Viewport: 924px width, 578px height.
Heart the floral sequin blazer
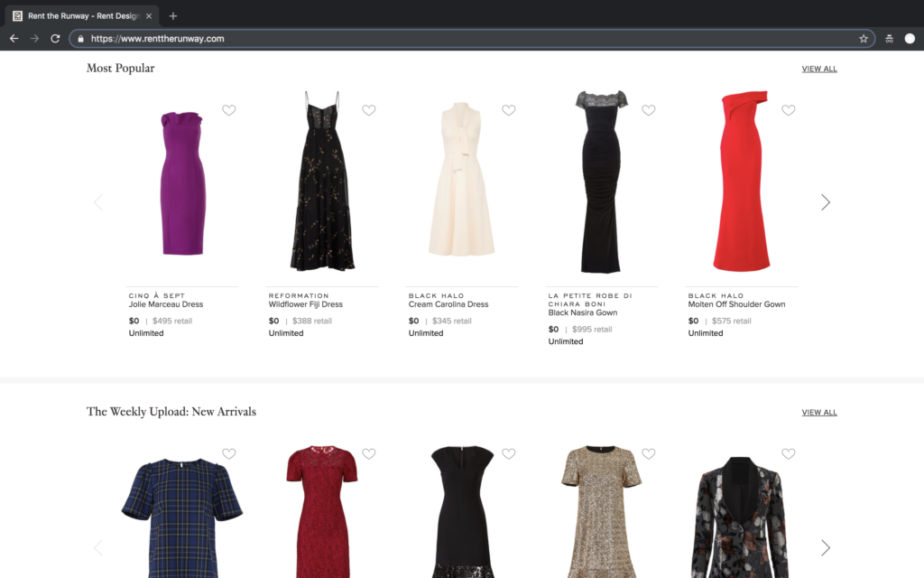(789, 453)
